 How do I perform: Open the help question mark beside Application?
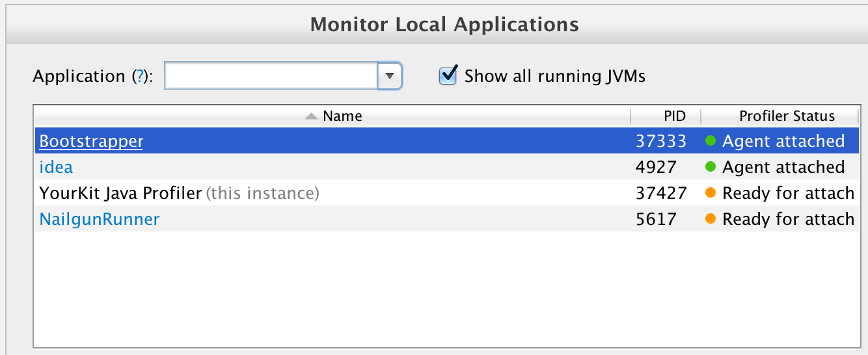pyautogui.click(x=139, y=77)
